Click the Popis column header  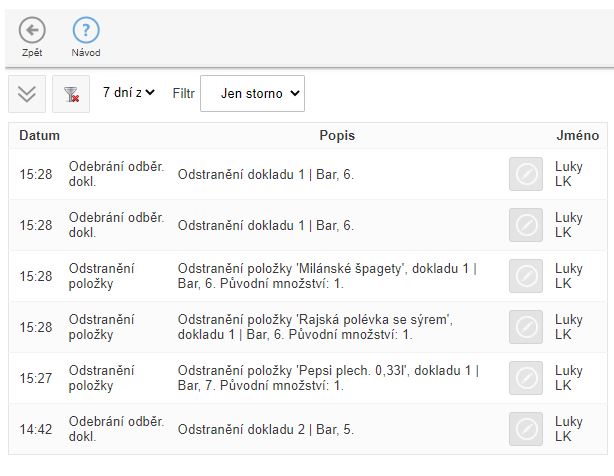337,135
